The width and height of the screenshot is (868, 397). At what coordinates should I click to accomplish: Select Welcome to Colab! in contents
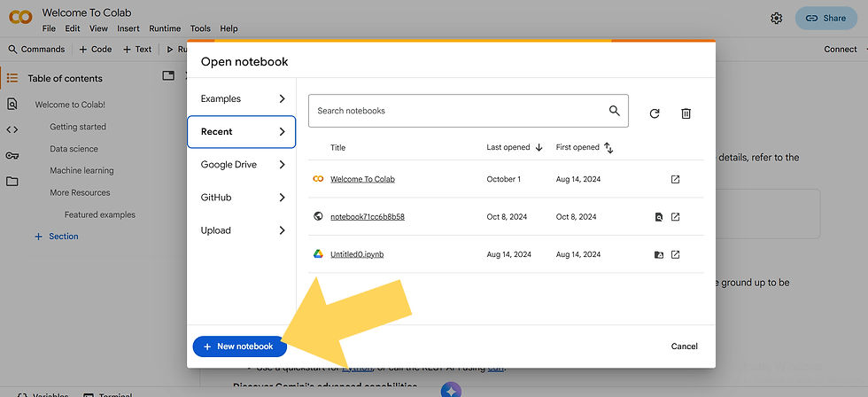click(x=70, y=105)
